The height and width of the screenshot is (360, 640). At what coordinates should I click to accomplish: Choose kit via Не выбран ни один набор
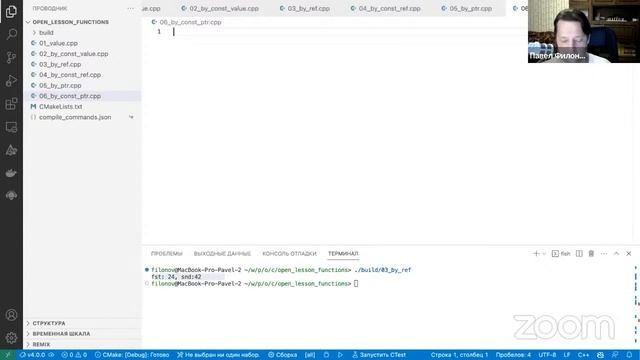point(218,355)
